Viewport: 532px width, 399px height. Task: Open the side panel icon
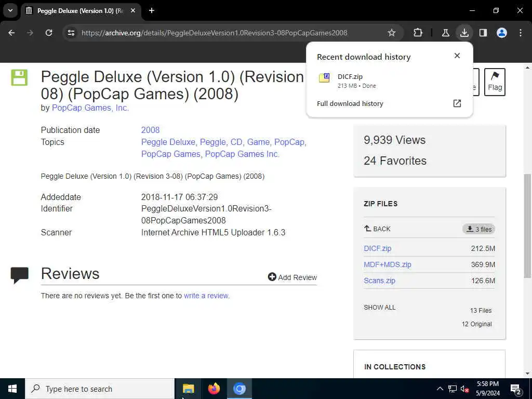(483, 33)
